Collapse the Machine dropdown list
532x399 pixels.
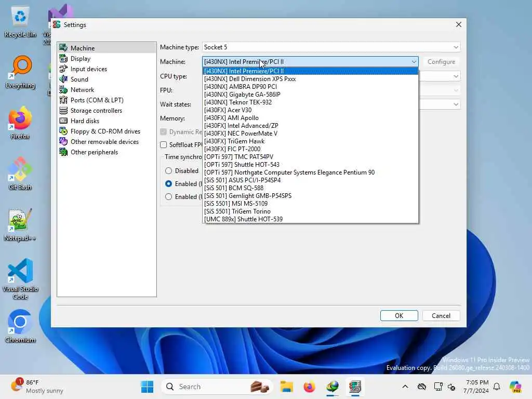tap(414, 62)
